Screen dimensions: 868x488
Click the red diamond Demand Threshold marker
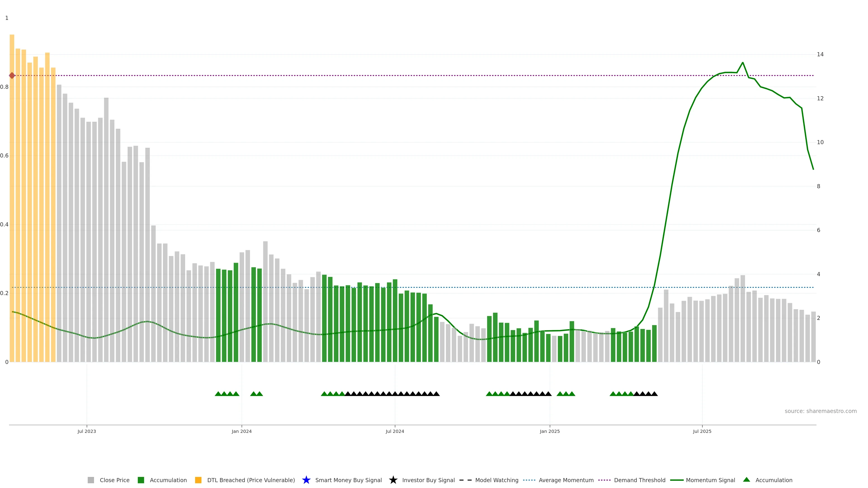[x=12, y=75]
